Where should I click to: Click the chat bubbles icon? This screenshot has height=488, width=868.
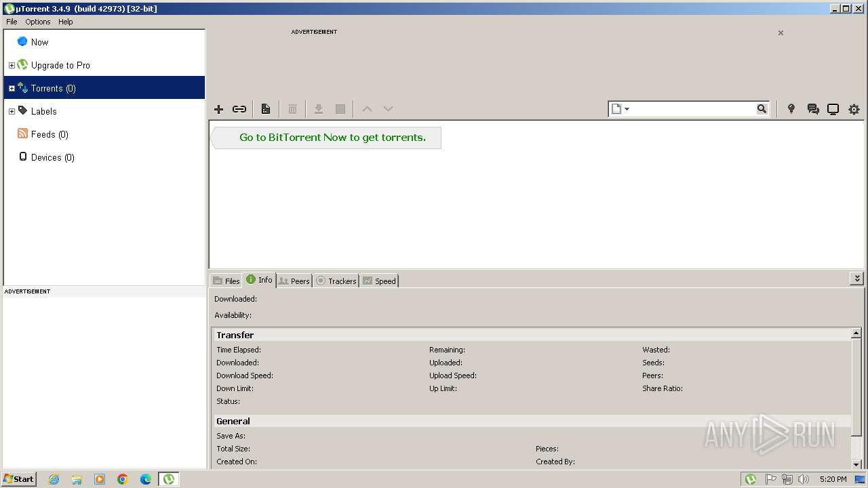[813, 109]
